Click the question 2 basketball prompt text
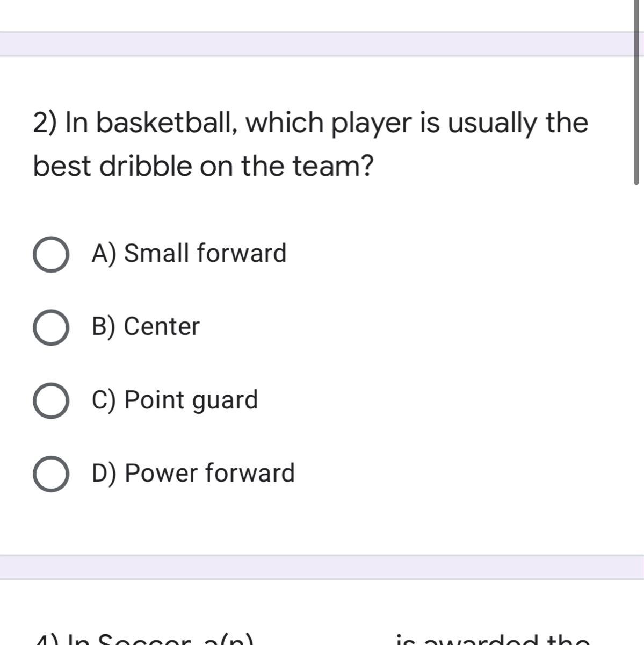 click(310, 144)
